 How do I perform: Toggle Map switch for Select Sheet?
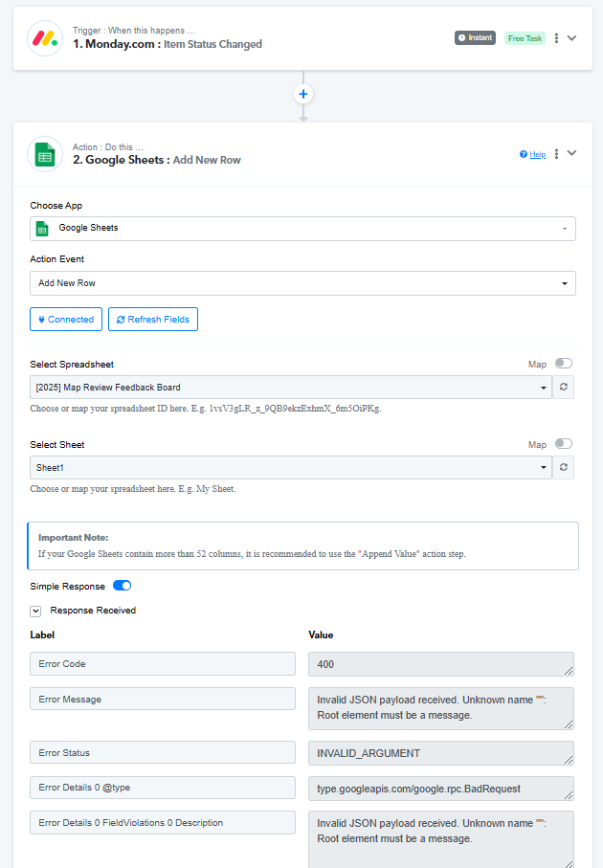pos(564,443)
